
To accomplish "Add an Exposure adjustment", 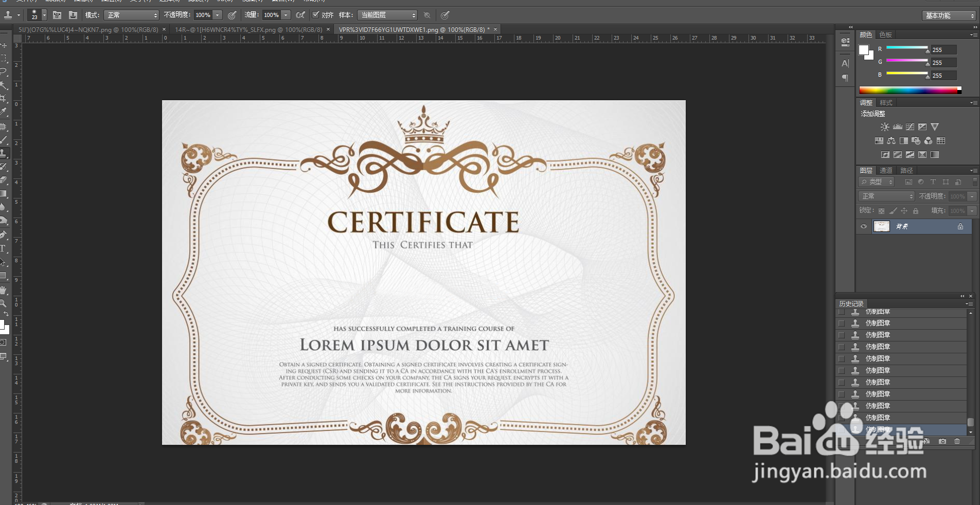I will point(922,127).
